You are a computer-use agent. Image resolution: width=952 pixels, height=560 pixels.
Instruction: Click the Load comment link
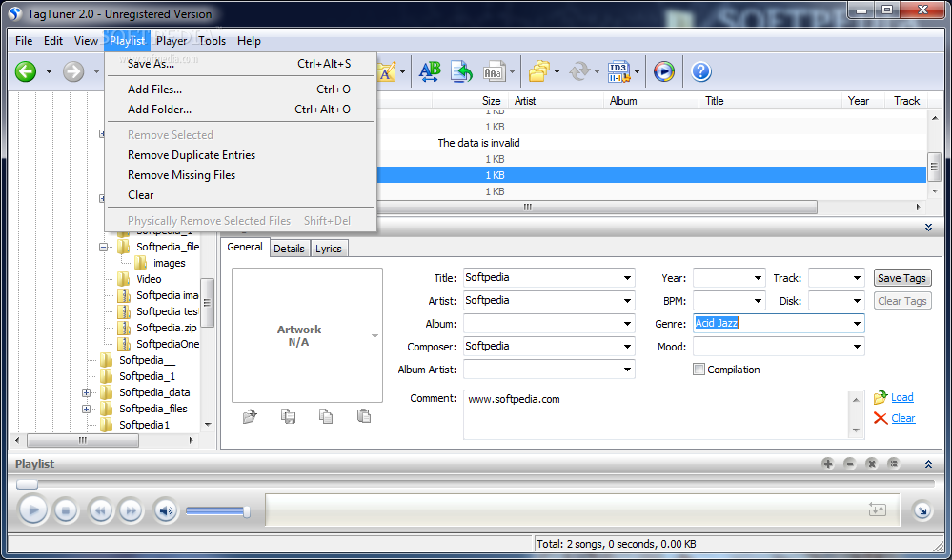902,397
